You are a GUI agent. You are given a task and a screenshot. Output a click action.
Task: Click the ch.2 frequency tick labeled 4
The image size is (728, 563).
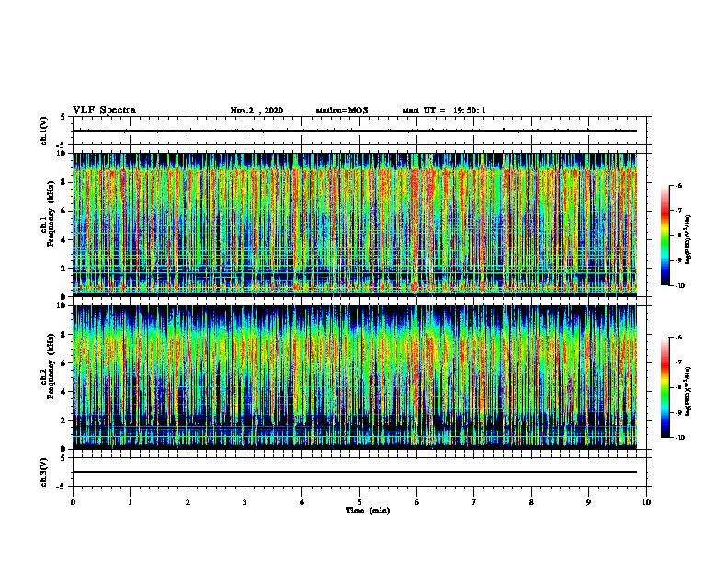coord(64,392)
